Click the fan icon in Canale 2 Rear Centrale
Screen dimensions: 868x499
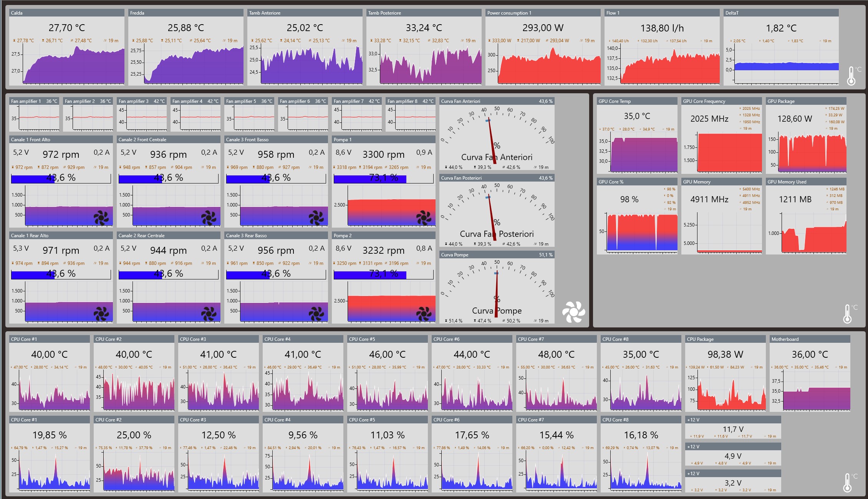(x=209, y=314)
